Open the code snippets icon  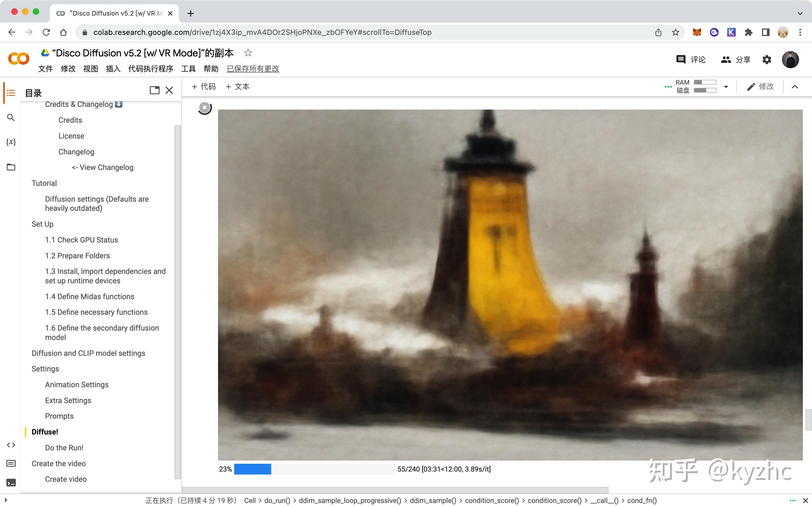point(11,445)
